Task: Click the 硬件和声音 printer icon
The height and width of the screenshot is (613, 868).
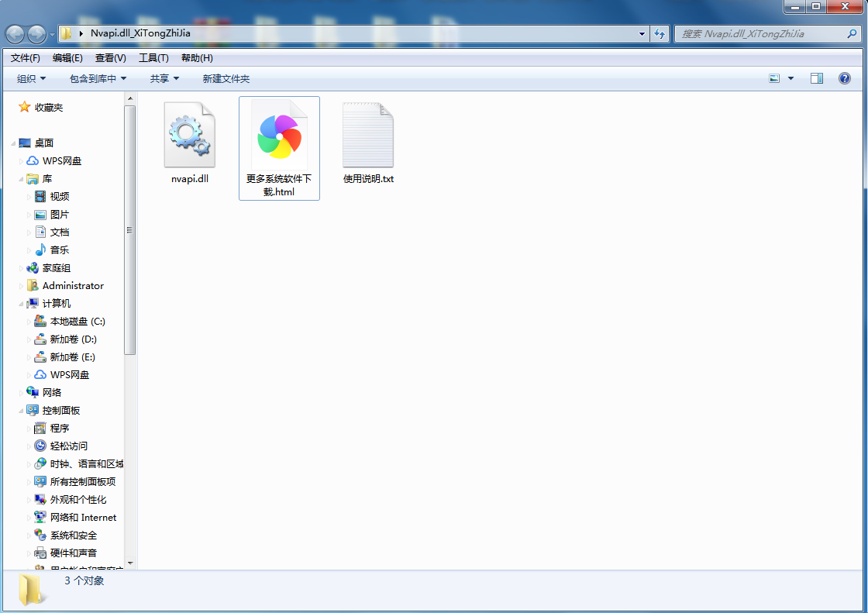Action: [40, 553]
